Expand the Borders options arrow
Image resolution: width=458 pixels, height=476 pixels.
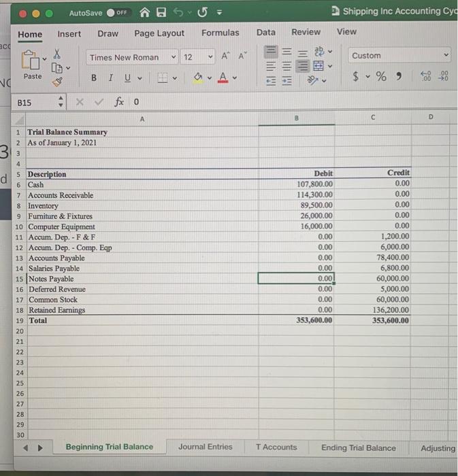point(175,78)
